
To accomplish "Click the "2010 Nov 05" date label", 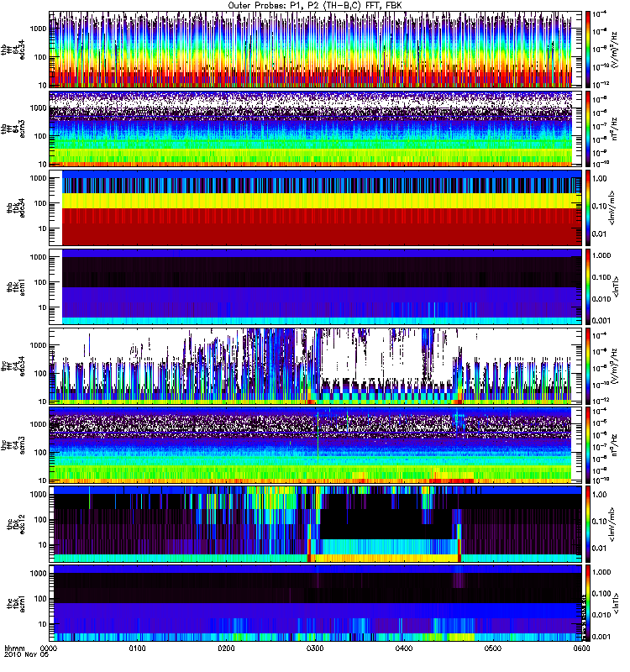I will (27, 654).
